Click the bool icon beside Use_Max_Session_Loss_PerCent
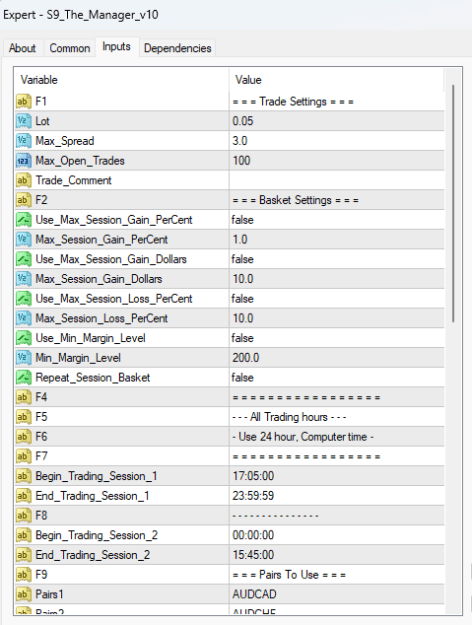Screen dimensions: 472x625 tap(24, 299)
